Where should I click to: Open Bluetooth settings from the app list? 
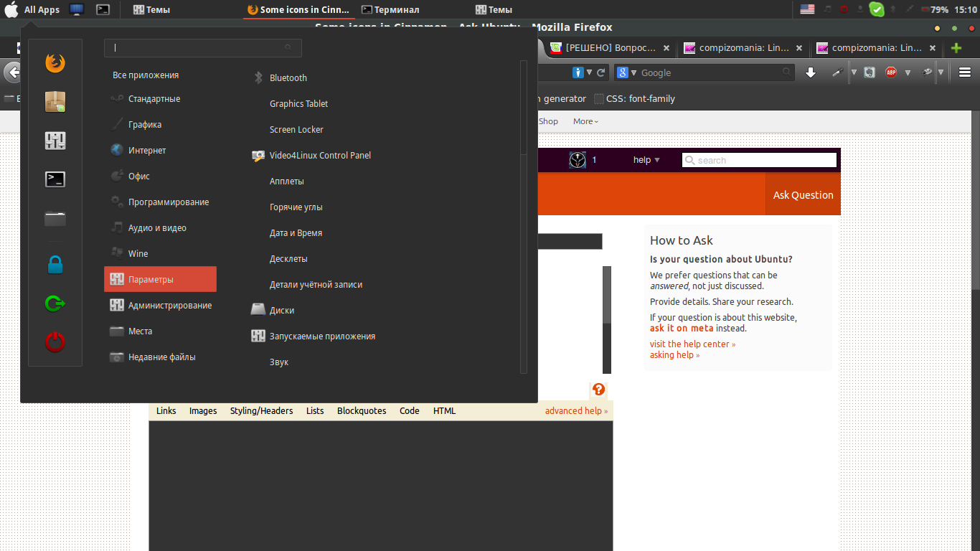pos(288,78)
